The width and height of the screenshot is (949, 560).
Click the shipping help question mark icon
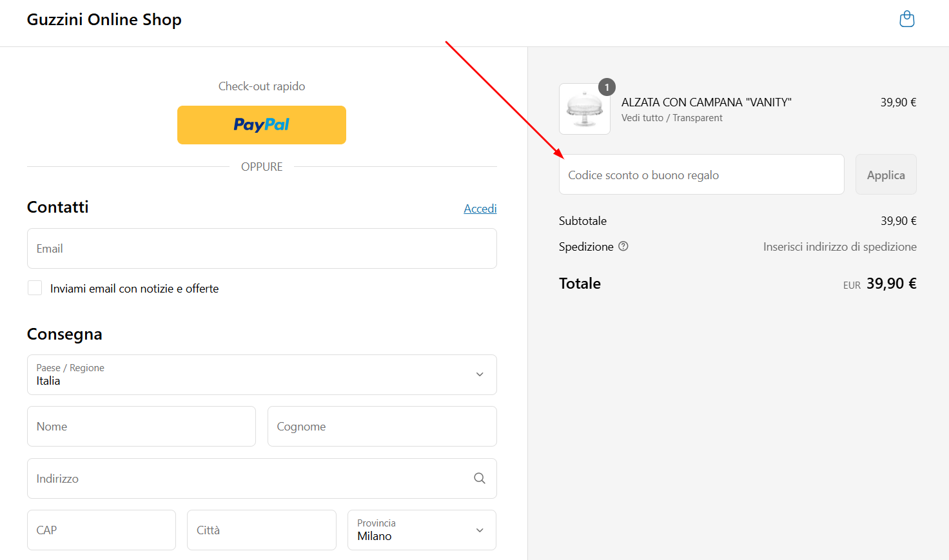tap(623, 246)
